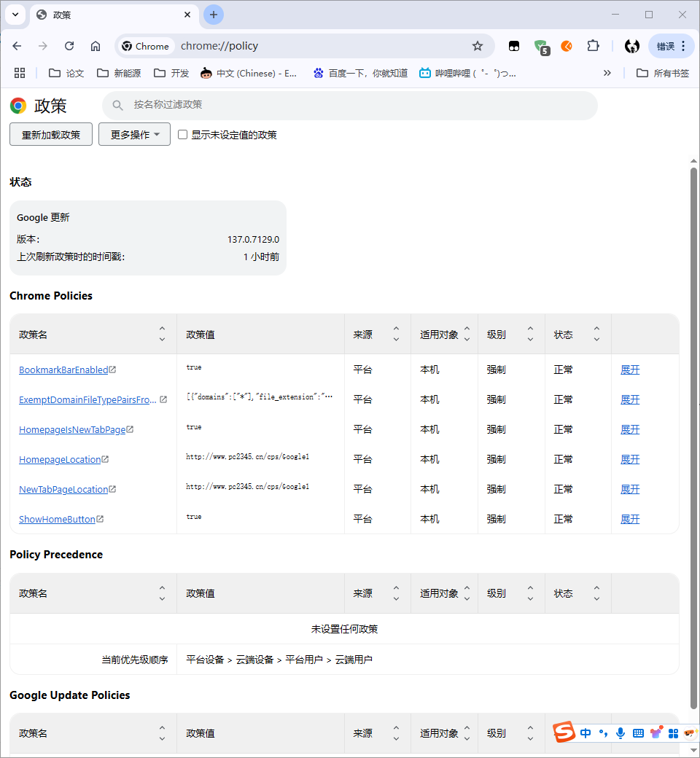Go back to previous page
The image size is (700, 758).
[17, 46]
